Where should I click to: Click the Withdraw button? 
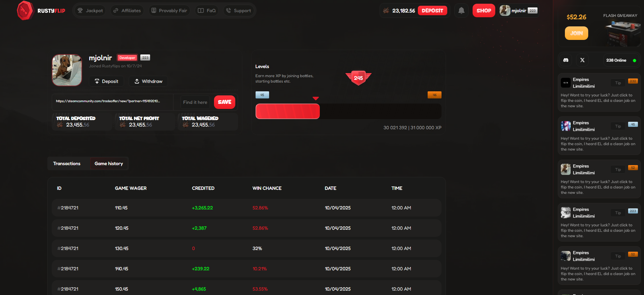pos(148,81)
